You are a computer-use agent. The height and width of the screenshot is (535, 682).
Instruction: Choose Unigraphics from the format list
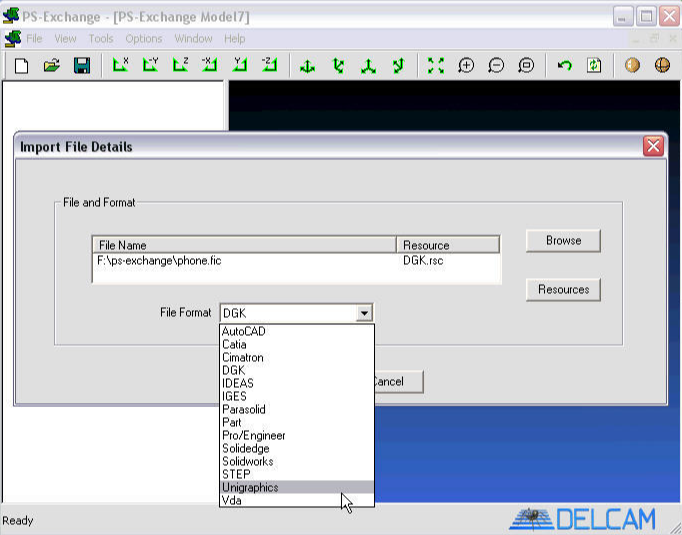pyautogui.click(x=297, y=488)
